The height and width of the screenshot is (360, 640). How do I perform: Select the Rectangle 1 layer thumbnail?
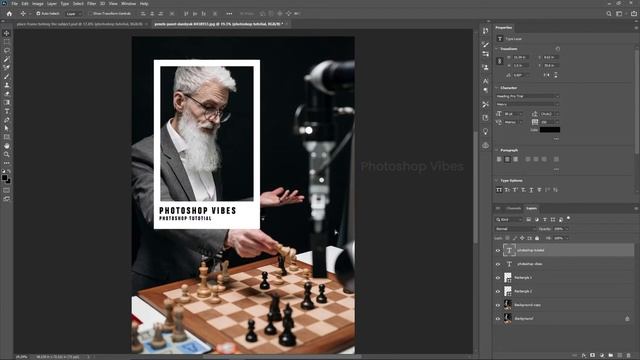tap(508, 278)
